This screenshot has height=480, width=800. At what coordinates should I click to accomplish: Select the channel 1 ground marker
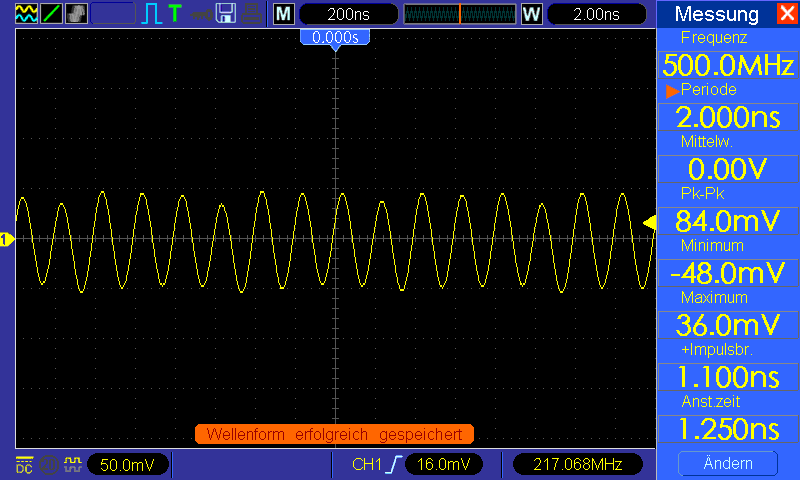7,239
